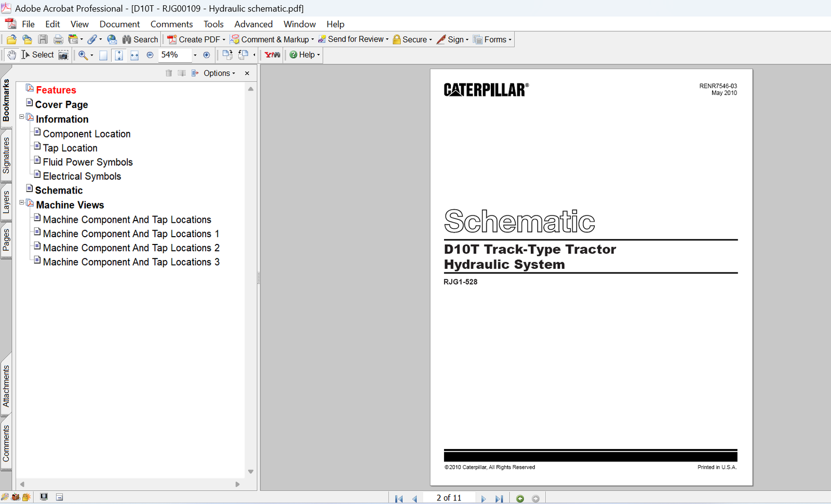Click the Yahoo search toolbar icon
Screen dimensions: 831x504
click(272, 55)
